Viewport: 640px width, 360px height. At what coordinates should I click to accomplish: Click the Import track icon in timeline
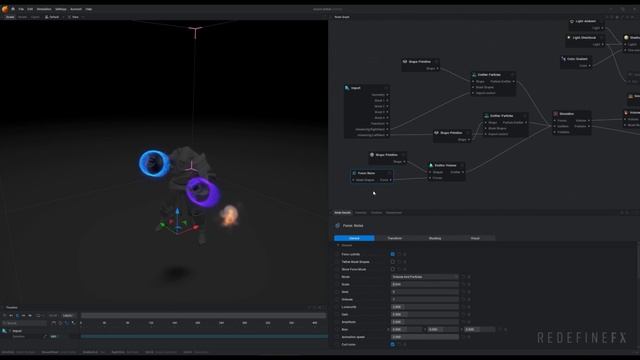[4, 331]
